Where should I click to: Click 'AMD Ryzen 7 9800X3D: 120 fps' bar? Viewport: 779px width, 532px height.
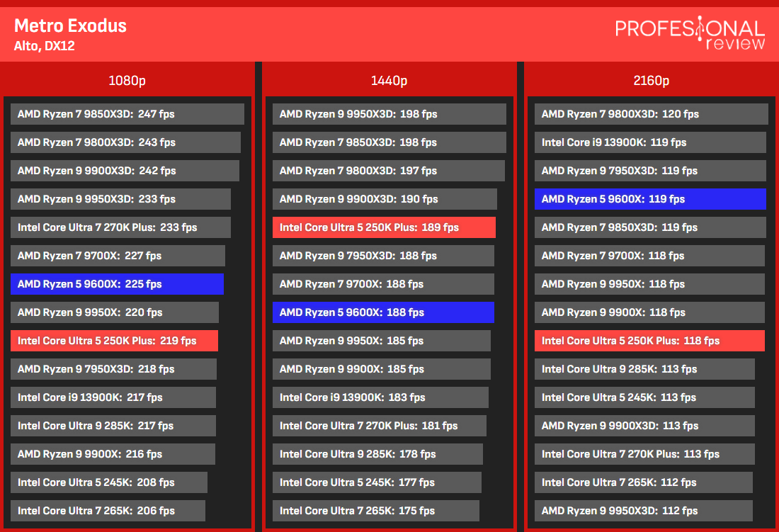click(652, 114)
